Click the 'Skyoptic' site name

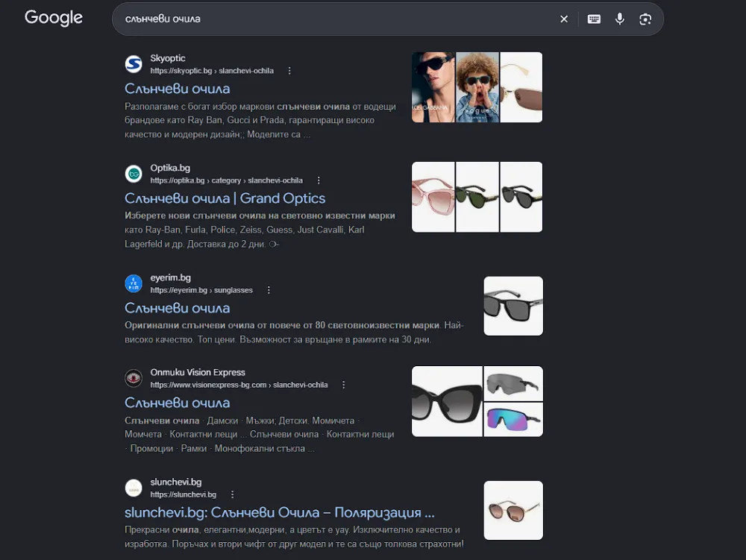168,58
